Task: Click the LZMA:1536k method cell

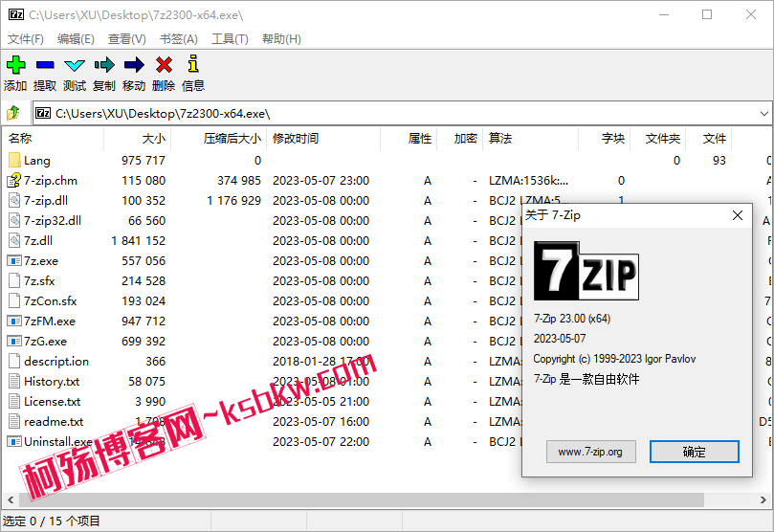Action: point(529,181)
